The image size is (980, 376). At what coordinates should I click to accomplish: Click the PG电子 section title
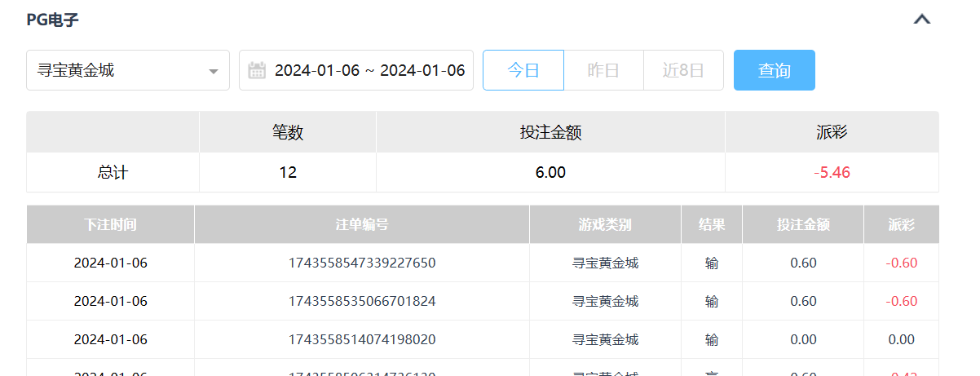[x=53, y=20]
